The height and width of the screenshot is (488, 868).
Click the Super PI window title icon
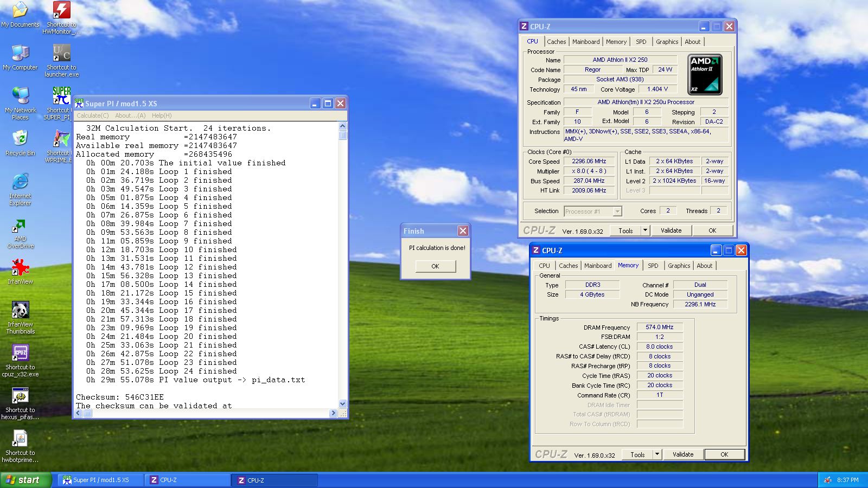click(x=79, y=103)
